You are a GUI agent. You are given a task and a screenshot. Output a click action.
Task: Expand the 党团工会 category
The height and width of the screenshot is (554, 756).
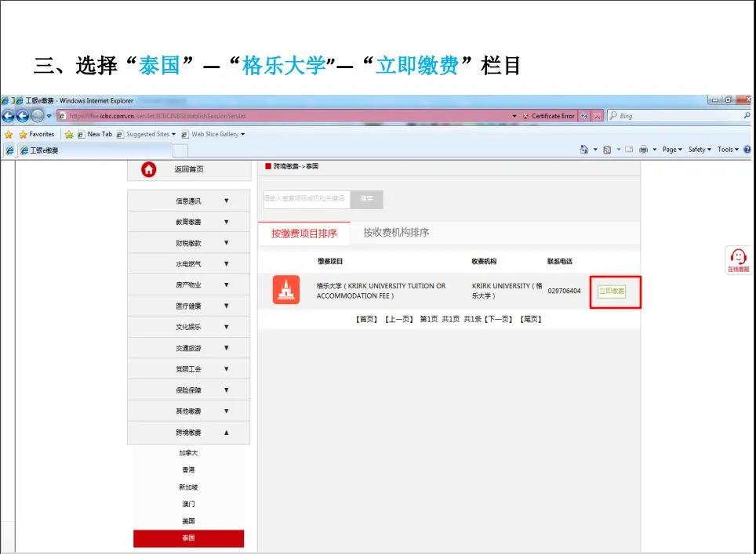click(188, 369)
